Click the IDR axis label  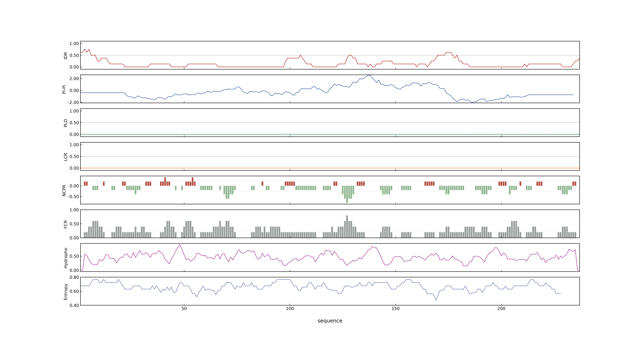(66, 55)
